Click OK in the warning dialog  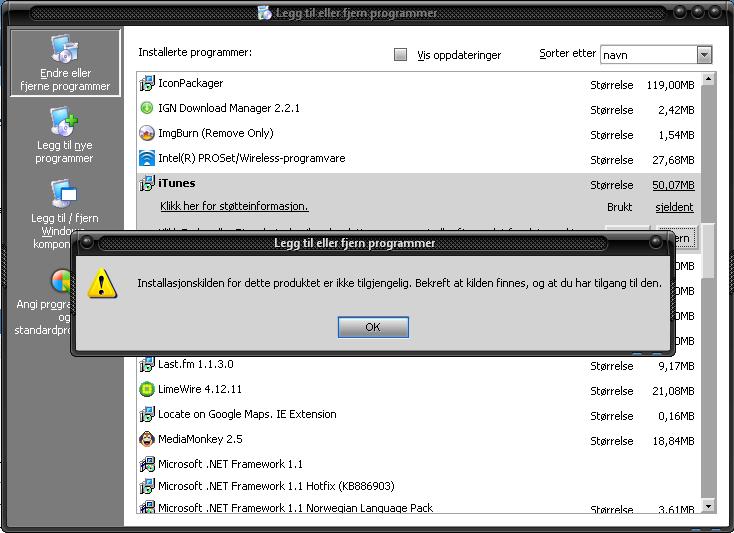pyautogui.click(x=373, y=327)
